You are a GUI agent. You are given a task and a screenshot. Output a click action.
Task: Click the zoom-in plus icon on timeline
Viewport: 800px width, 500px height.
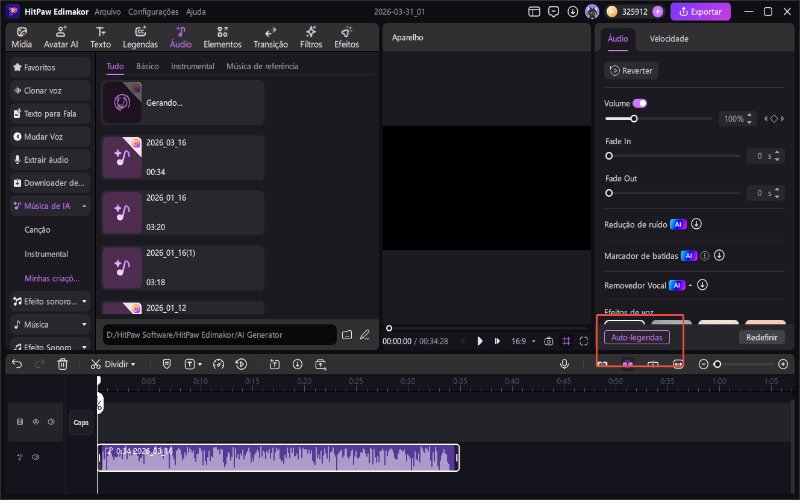(x=782, y=365)
